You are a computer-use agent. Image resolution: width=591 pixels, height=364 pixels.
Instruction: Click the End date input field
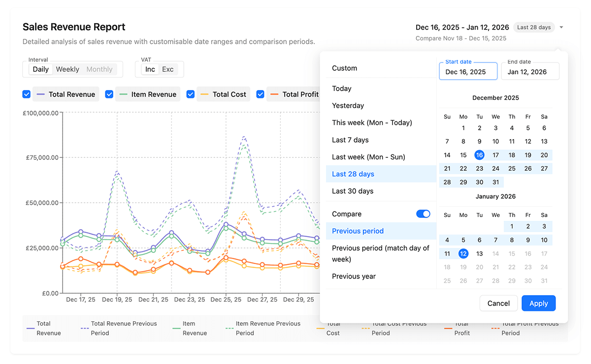(x=530, y=72)
